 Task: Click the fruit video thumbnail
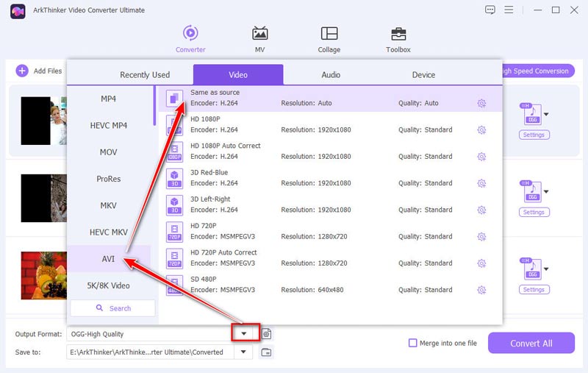44,275
